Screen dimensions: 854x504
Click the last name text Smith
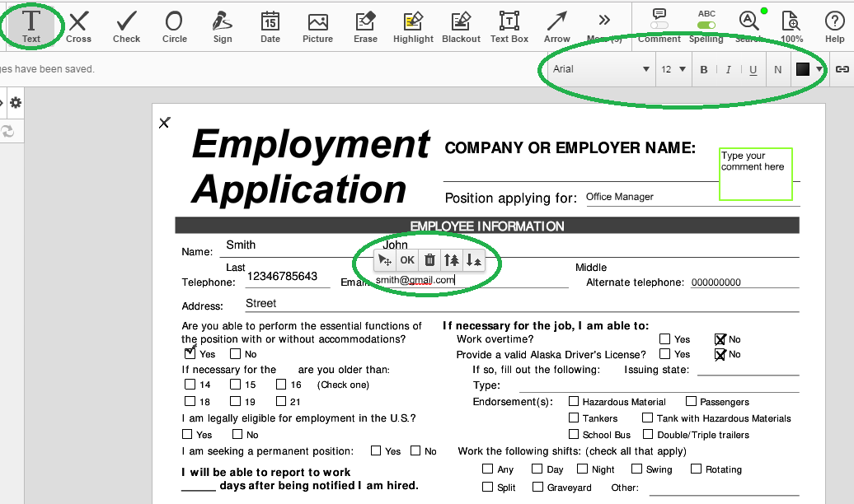pos(241,245)
